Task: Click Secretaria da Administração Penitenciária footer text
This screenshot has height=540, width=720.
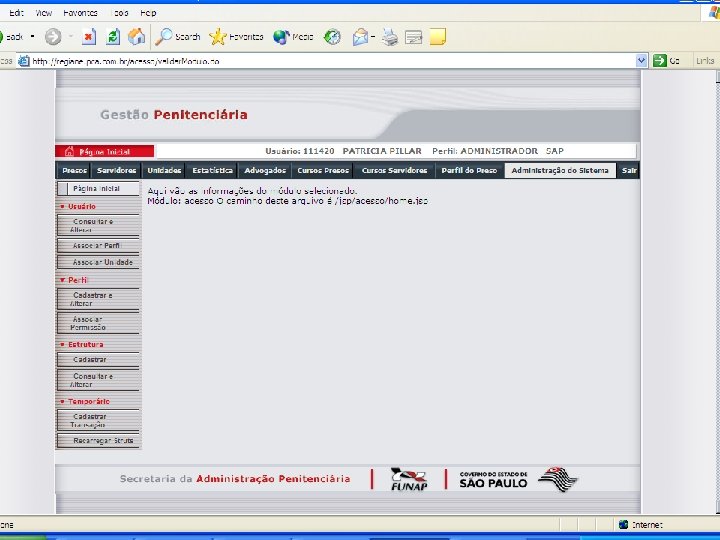Action: tap(235, 478)
